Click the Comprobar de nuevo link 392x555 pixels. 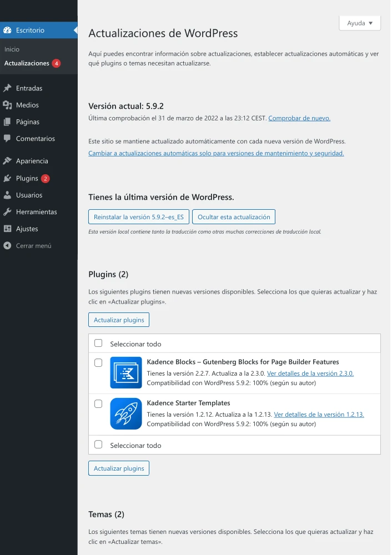tap(299, 118)
